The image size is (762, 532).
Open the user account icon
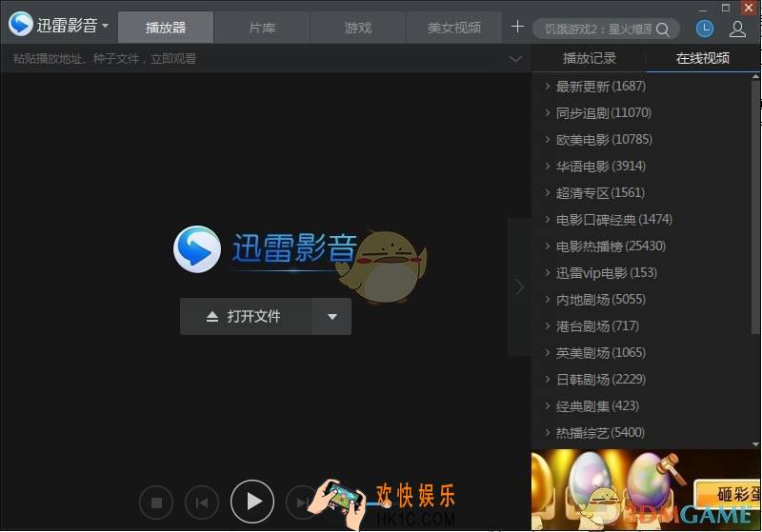click(x=737, y=30)
